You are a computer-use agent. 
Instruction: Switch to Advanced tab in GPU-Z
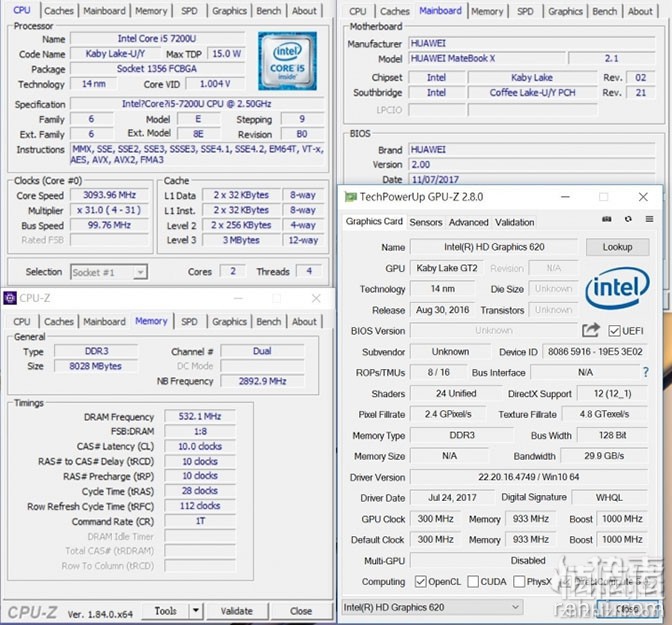click(468, 222)
